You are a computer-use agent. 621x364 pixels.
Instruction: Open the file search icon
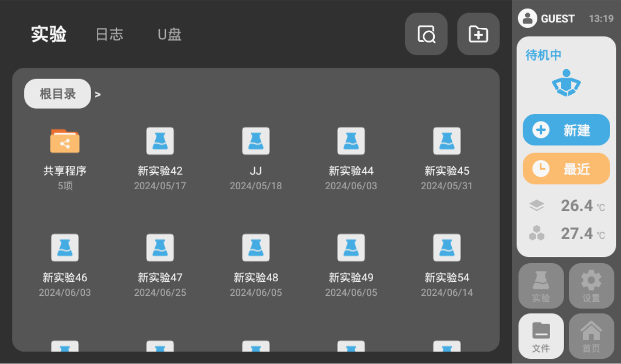click(x=426, y=34)
